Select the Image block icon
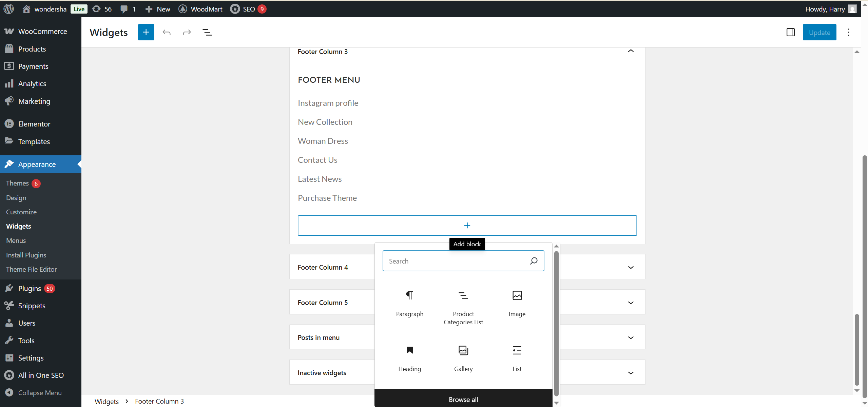The width and height of the screenshot is (868, 407). [517, 295]
